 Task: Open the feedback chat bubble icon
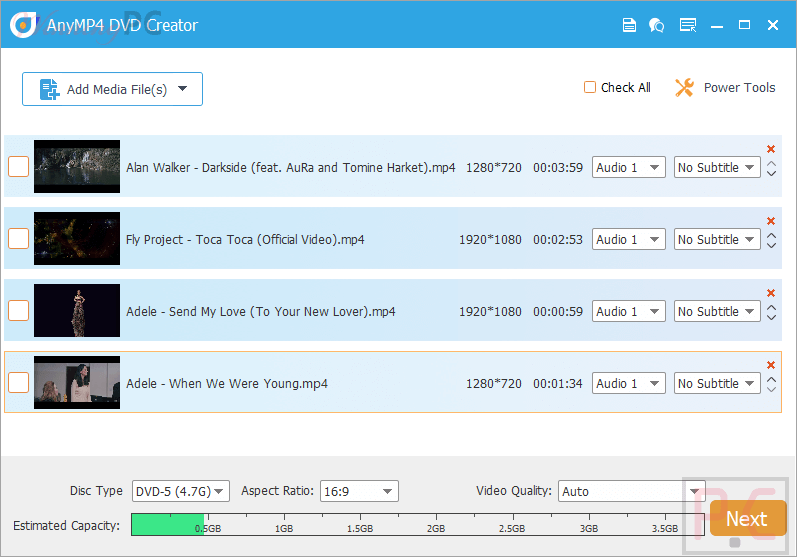(x=656, y=25)
